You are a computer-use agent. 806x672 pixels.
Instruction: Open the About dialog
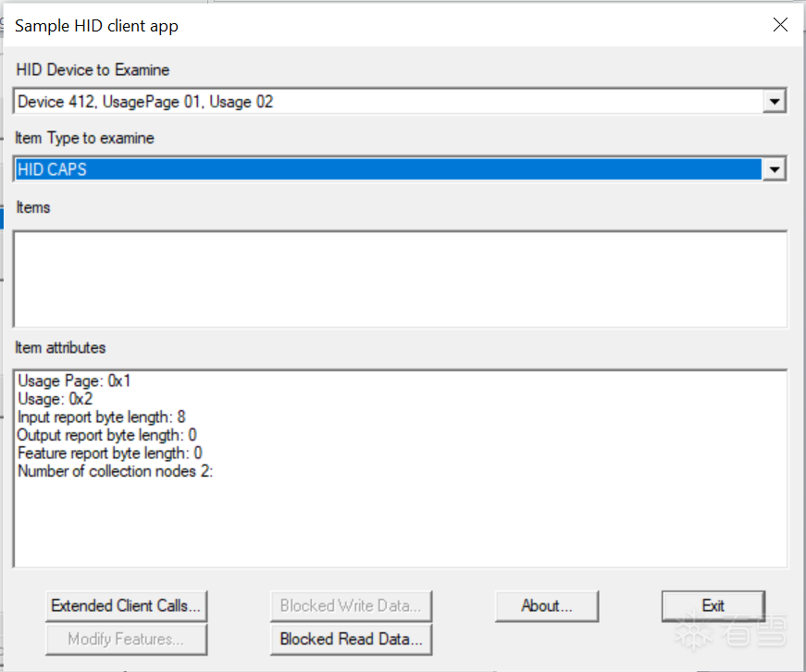click(x=547, y=606)
